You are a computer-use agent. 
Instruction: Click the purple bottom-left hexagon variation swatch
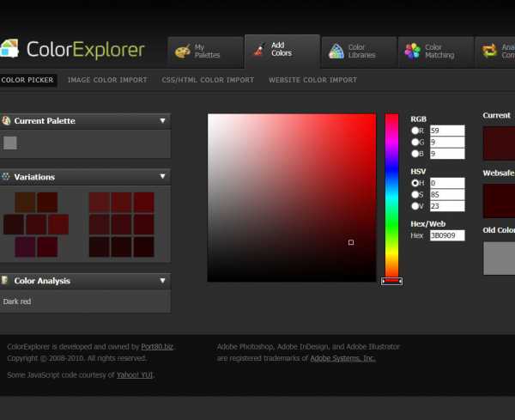(x=25, y=247)
